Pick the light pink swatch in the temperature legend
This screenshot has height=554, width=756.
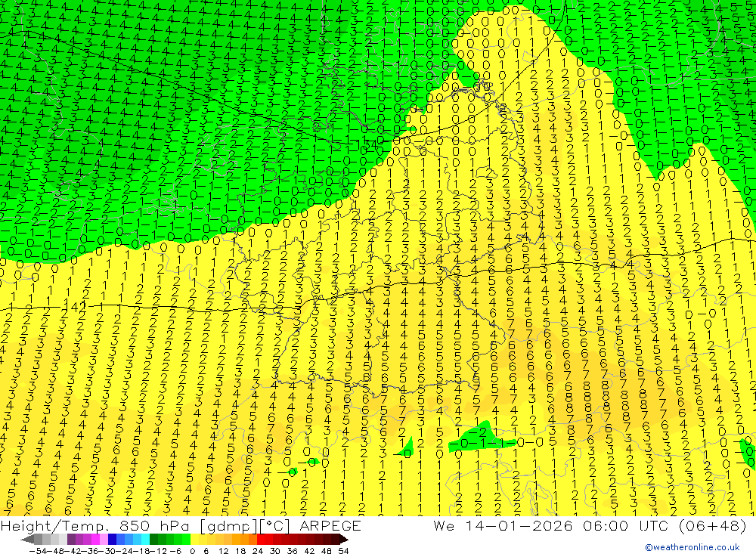(104, 540)
